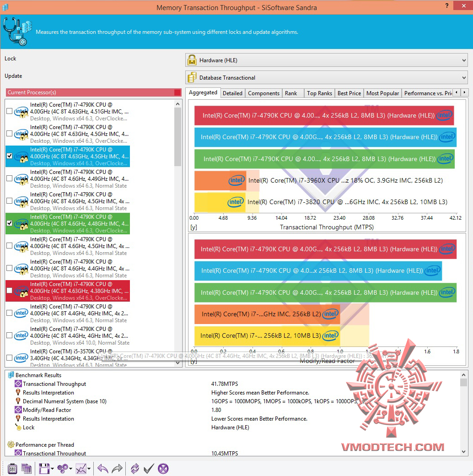Image resolution: width=473 pixels, height=476 pixels.
Task: Click the Sandra title bar app icon
Action: (5, 7)
